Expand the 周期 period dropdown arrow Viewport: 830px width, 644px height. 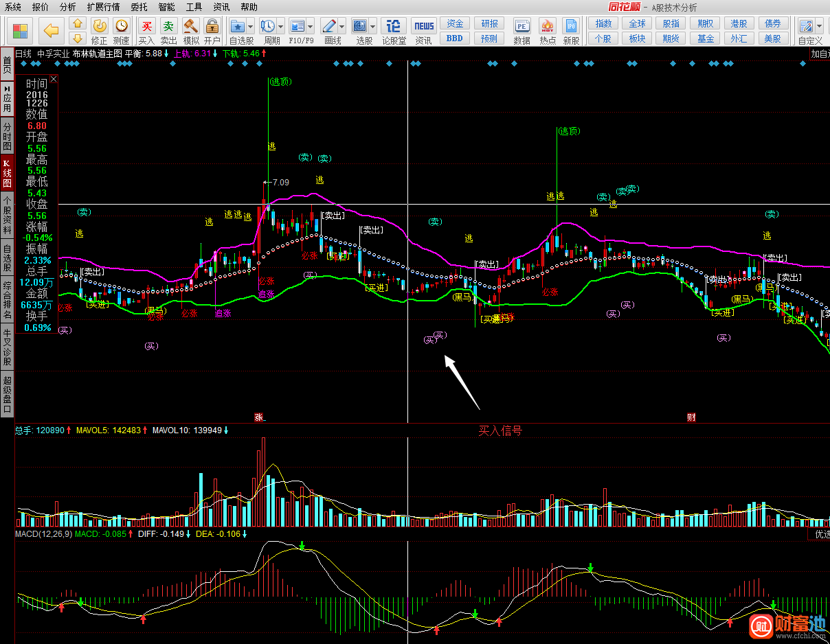[x=280, y=26]
